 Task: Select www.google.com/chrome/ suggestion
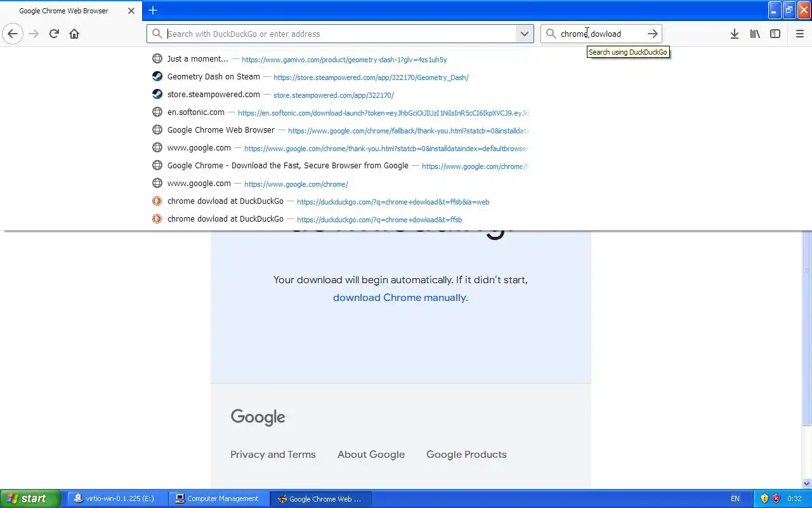point(341,184)
